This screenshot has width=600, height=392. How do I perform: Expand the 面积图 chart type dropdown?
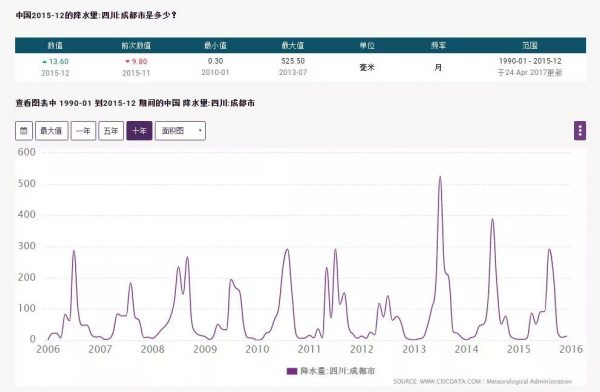pyautogui.click(x=180, y=131)
